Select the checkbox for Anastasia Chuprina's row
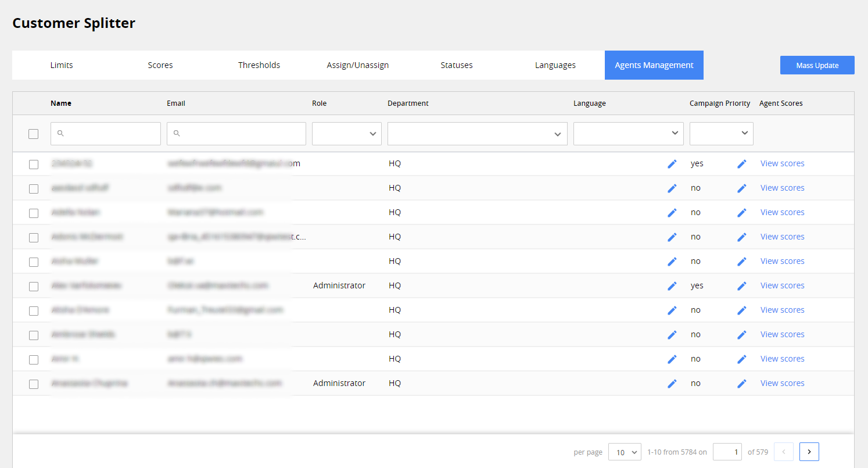The image size is (868, 468). click(x=33, y=384)
